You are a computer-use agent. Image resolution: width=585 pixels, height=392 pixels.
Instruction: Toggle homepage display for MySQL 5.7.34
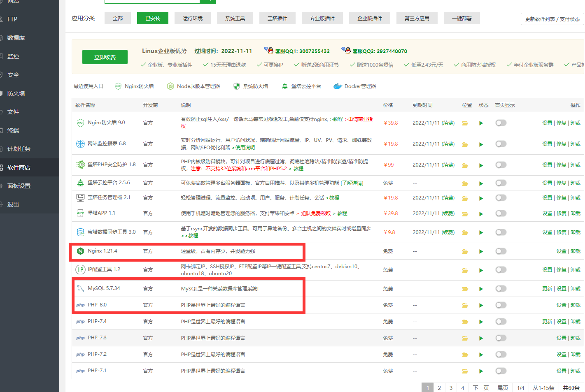tap(501, 289)
